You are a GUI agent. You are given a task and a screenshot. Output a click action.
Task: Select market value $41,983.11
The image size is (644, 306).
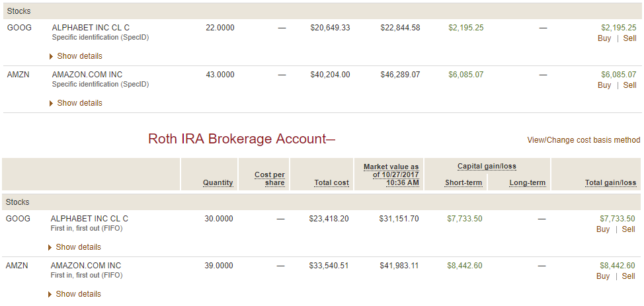399,266
